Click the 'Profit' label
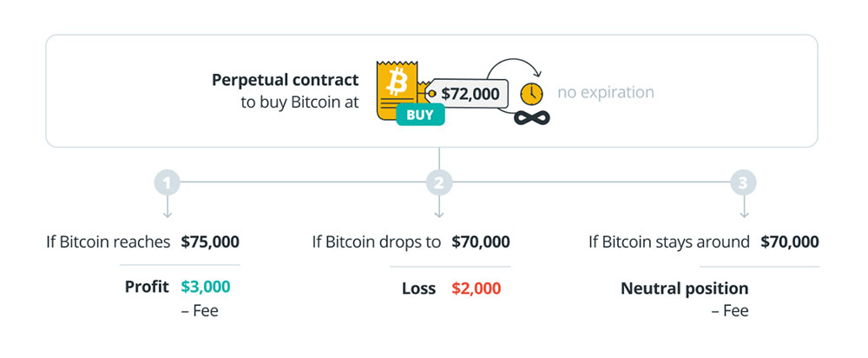 click(x=147, y=287)
